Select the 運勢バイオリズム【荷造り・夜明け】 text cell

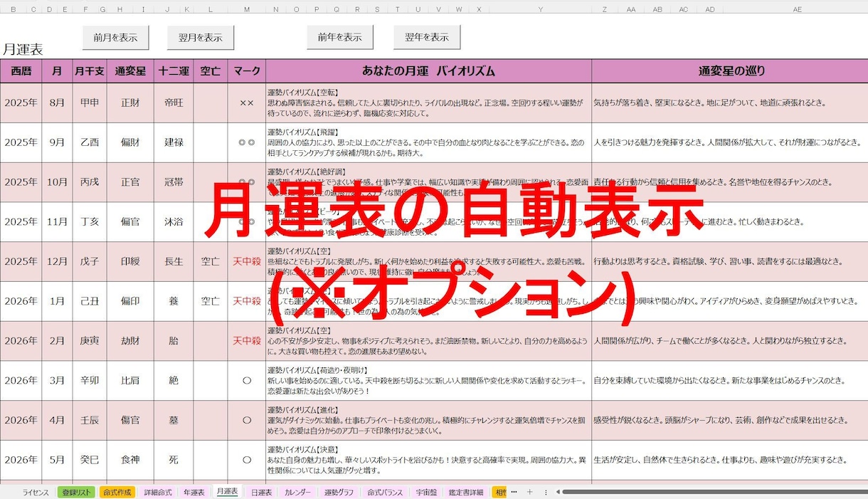[x=428, y=380]
